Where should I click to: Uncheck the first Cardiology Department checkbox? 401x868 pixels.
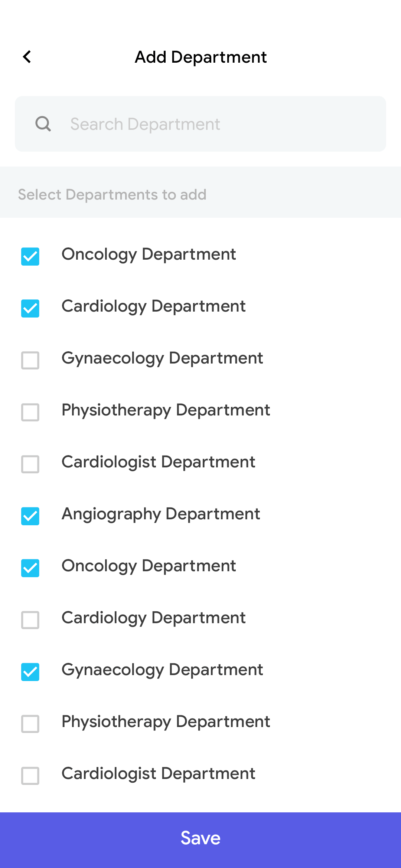coord(30,308)
